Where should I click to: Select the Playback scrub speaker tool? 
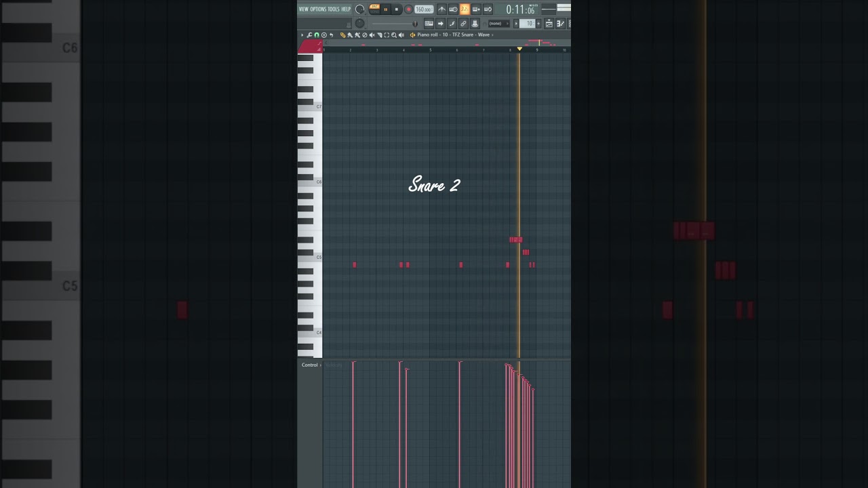[401, 35]
